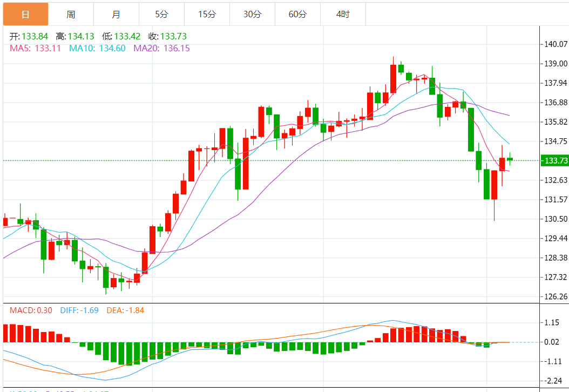Click the 127.32 price axis label

point(556,278)
